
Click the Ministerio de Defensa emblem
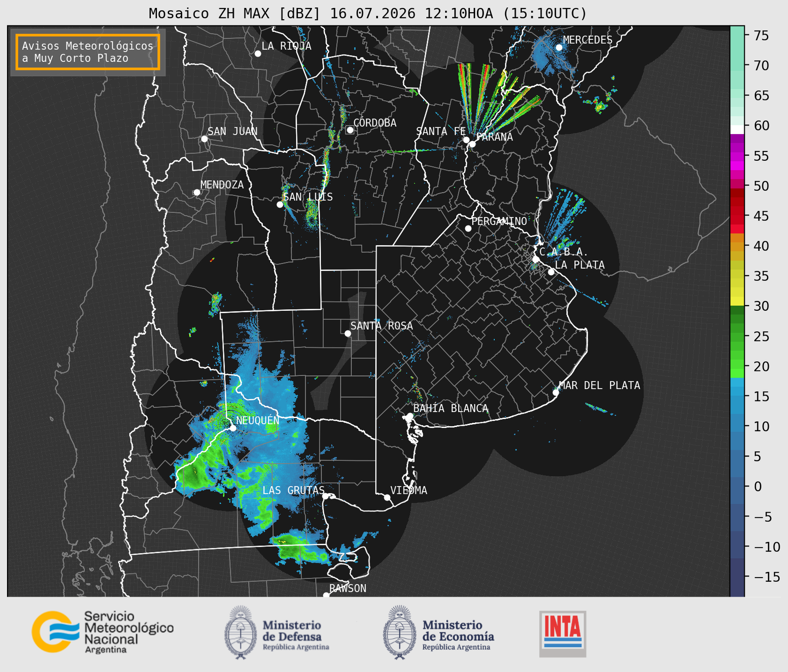click(x=240, y=632)
